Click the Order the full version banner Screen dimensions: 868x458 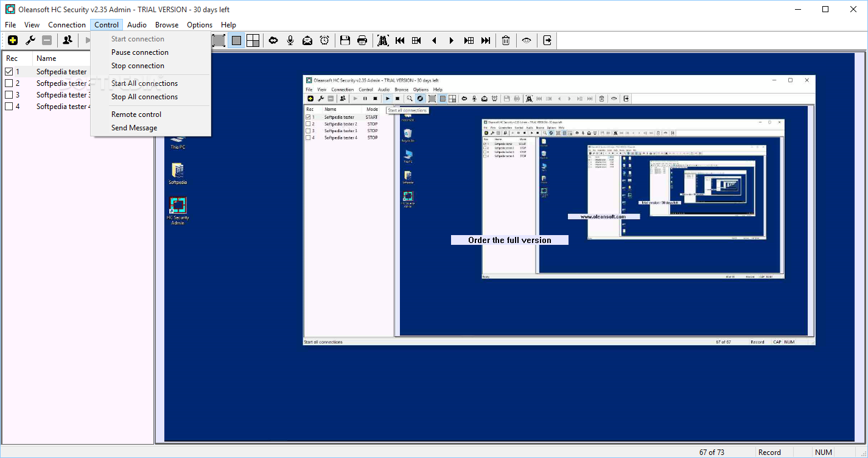tap(509, 240)
